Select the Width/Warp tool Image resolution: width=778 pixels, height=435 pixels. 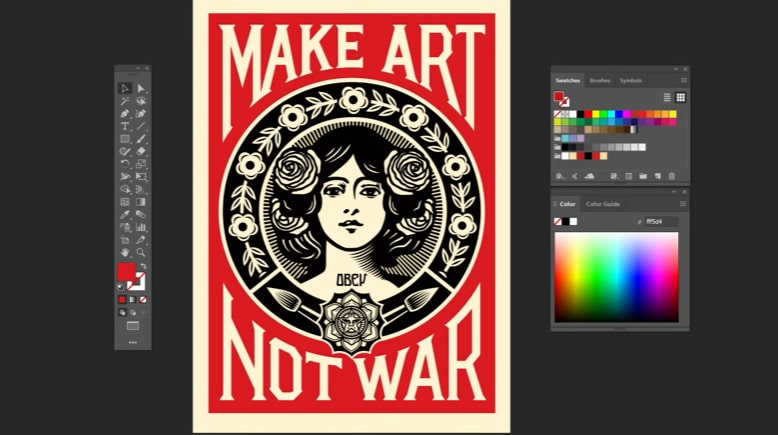point(125,177)
